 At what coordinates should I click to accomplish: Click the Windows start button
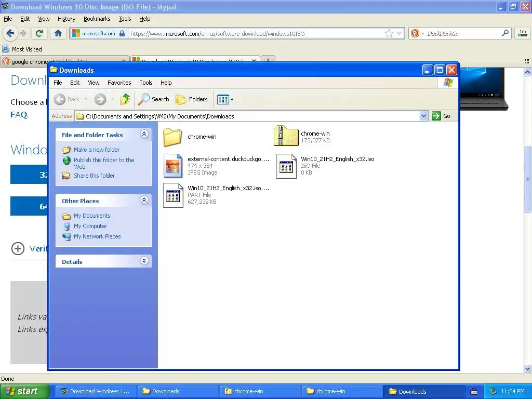[25, 391]
